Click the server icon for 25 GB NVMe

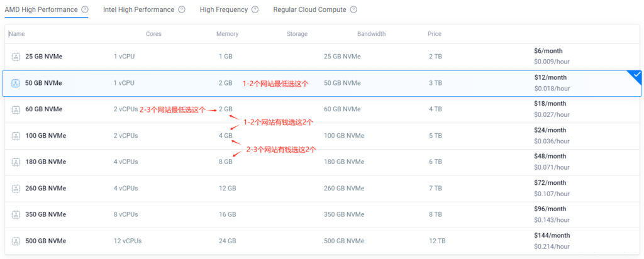click(16, 57)
